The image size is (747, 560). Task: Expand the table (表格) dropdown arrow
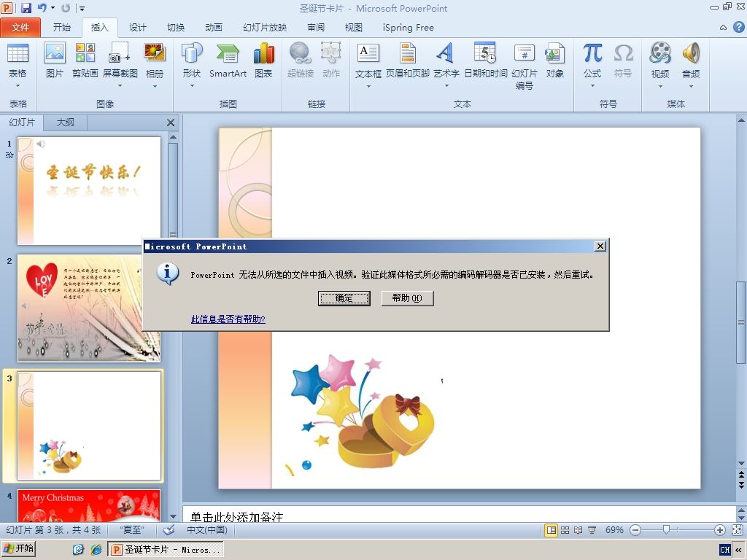point(18,86)
